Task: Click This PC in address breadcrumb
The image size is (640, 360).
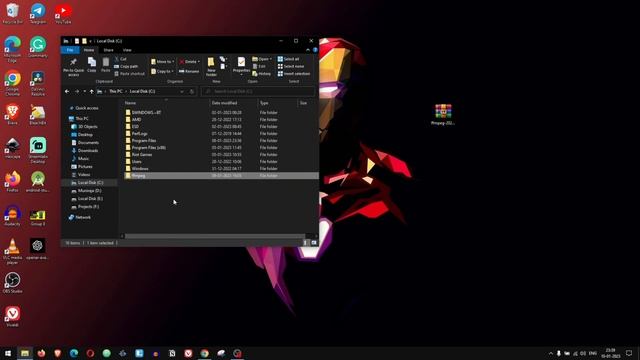Action: tap(116, 91)
